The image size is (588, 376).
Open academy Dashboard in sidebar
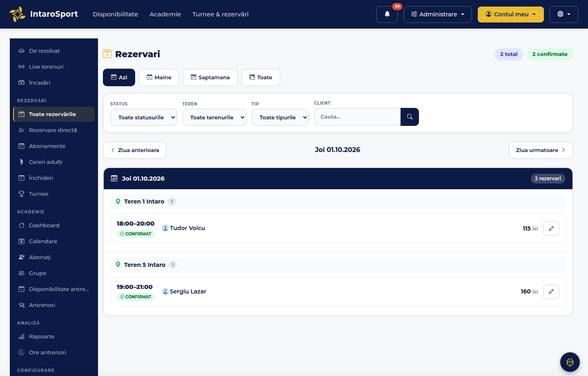[x=54, y=225]
